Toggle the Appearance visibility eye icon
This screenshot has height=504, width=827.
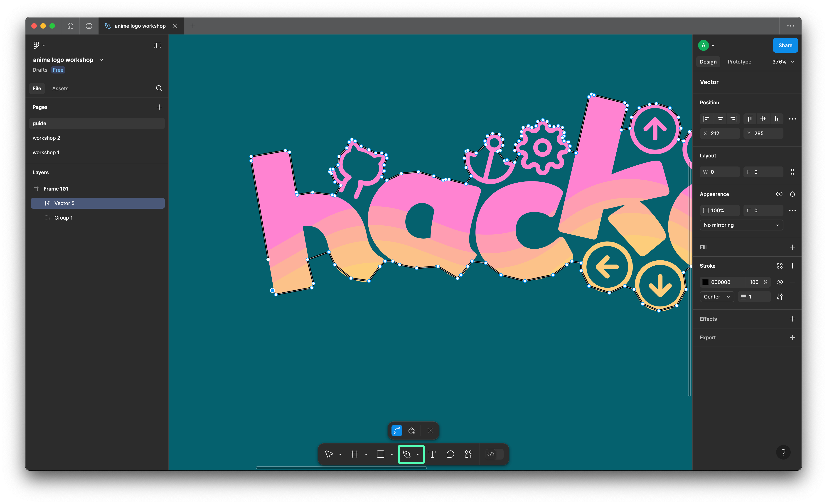(x=779, y=194)
